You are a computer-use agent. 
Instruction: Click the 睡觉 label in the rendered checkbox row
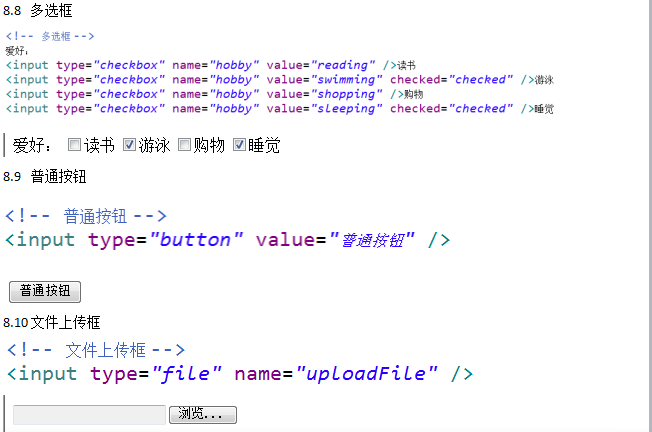(264, 146)
